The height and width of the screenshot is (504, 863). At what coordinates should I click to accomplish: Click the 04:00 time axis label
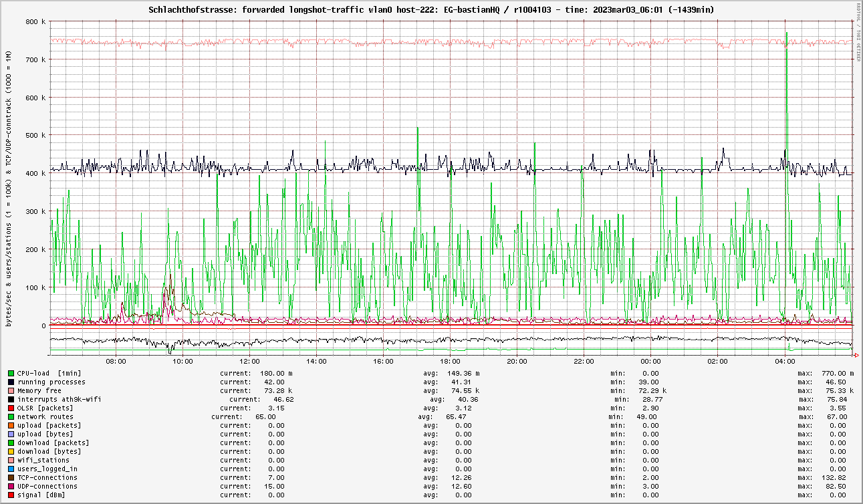click(x=785, y=361)
